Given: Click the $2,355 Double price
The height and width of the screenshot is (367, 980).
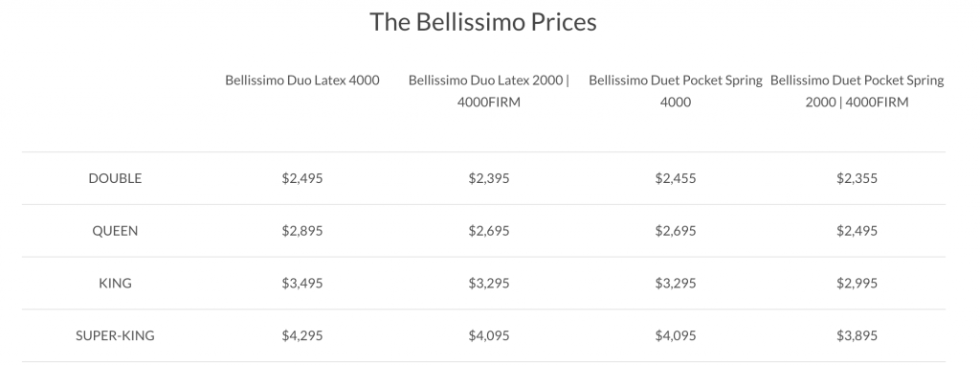Looking at the screenshot, I should point(857,178).
